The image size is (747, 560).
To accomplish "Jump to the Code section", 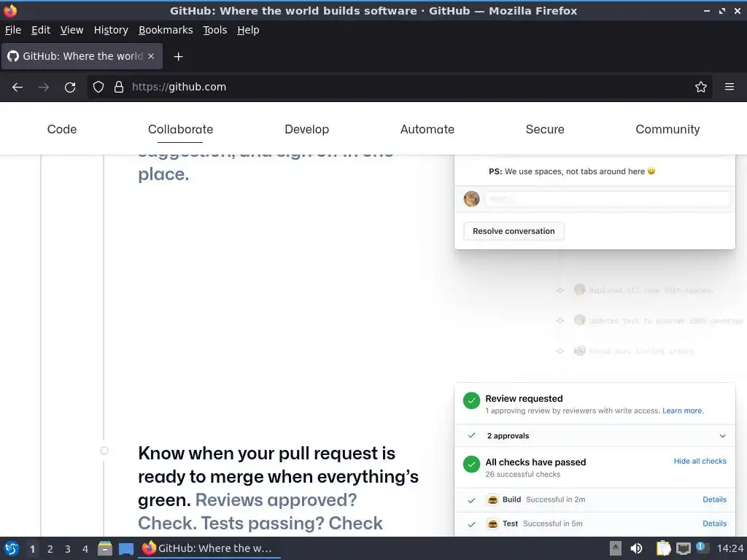I will click(62, 129).
